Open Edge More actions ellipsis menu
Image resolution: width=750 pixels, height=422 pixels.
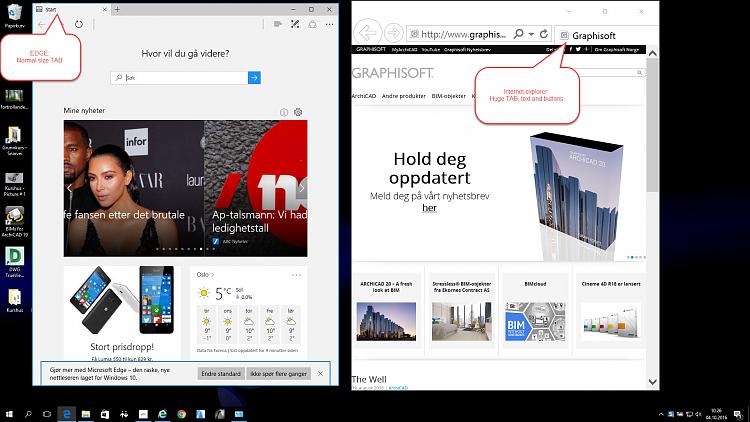[330, 24]
